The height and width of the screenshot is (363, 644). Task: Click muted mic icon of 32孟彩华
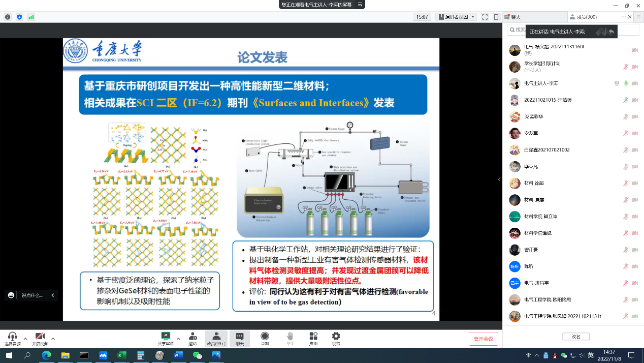coord(626,116)
